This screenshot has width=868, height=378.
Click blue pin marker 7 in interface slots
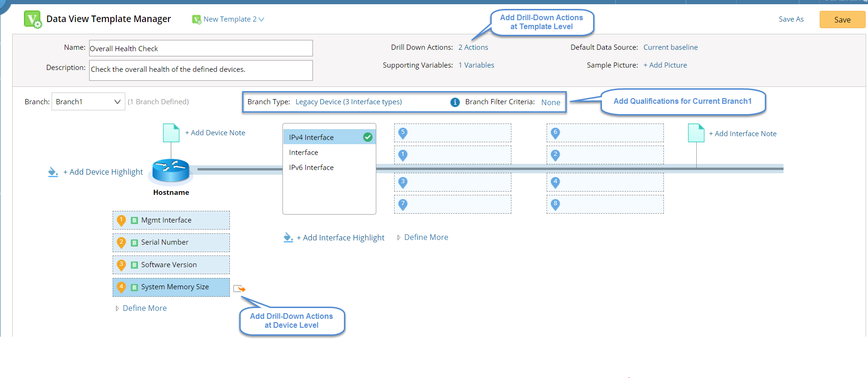(x=403, y=204)
